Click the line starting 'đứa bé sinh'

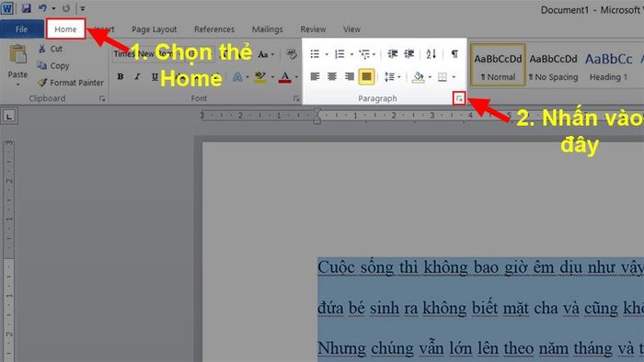tap(480, 309)
